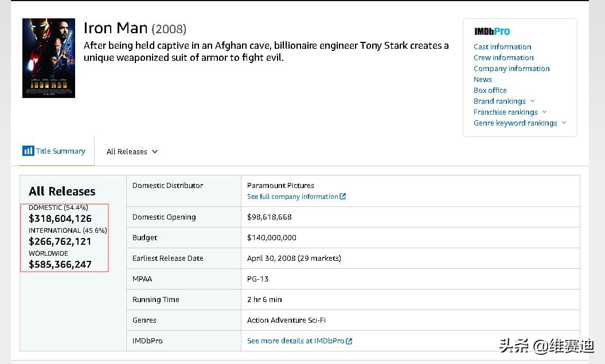
Task: Click external link icon after full company information
Action: click(343, 197)
